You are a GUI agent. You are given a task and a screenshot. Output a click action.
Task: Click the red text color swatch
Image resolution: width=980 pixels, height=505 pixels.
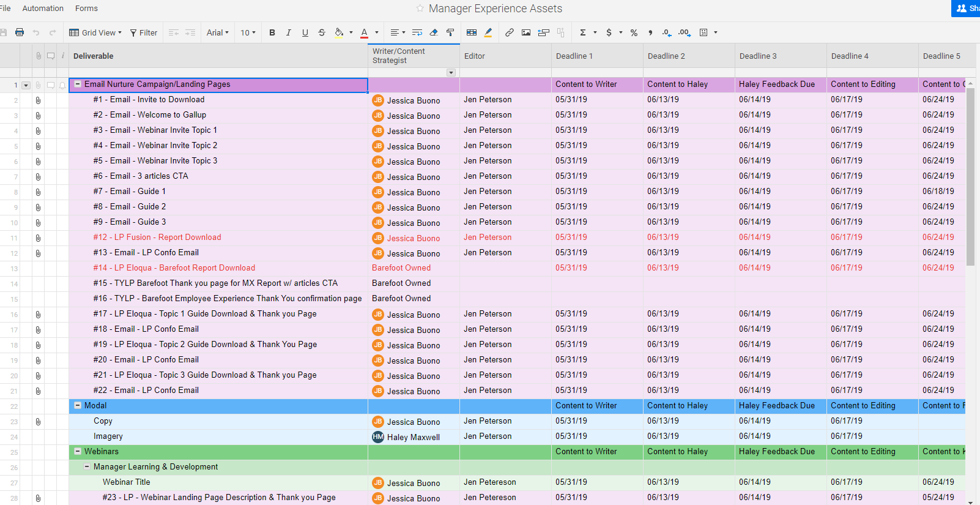[x=365, y=32]
